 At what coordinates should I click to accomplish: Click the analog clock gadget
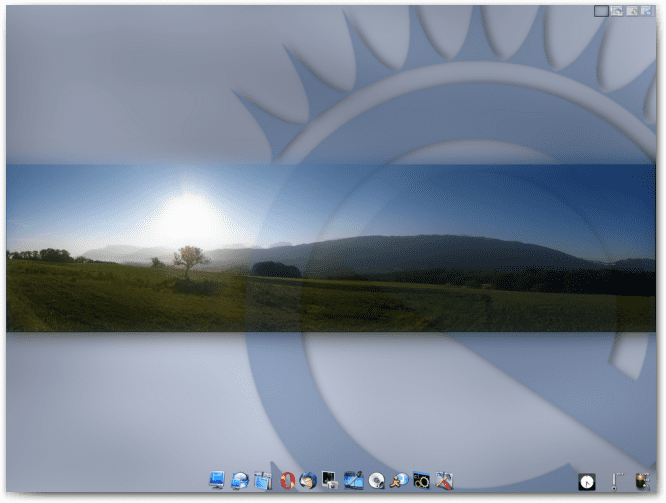[x=587, y=481]
